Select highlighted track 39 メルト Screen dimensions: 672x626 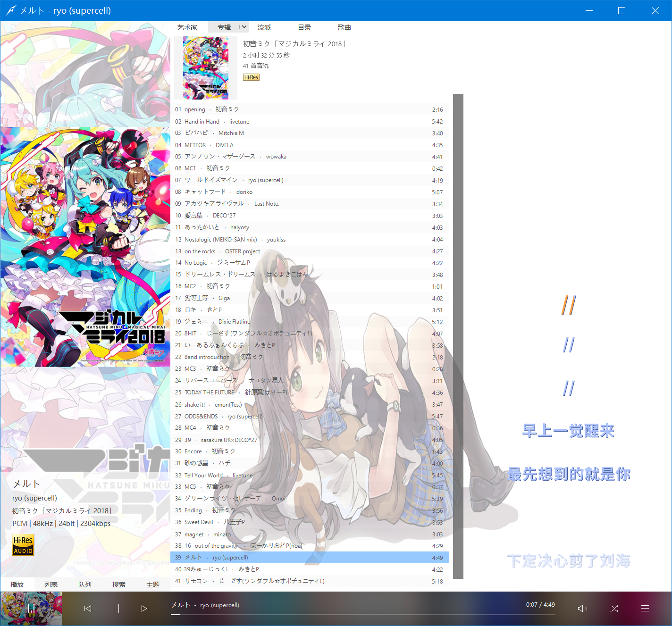(x=310, y=558)
